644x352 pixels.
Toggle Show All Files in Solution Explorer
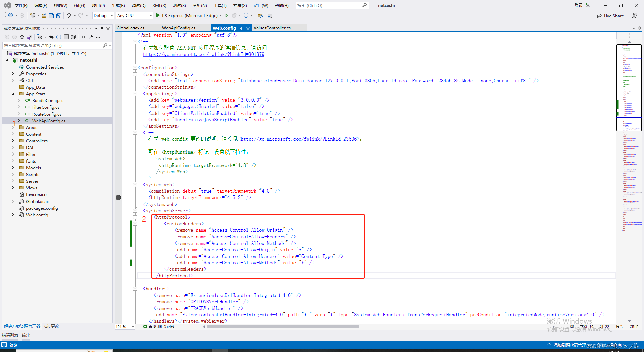[x=74, y=37]
